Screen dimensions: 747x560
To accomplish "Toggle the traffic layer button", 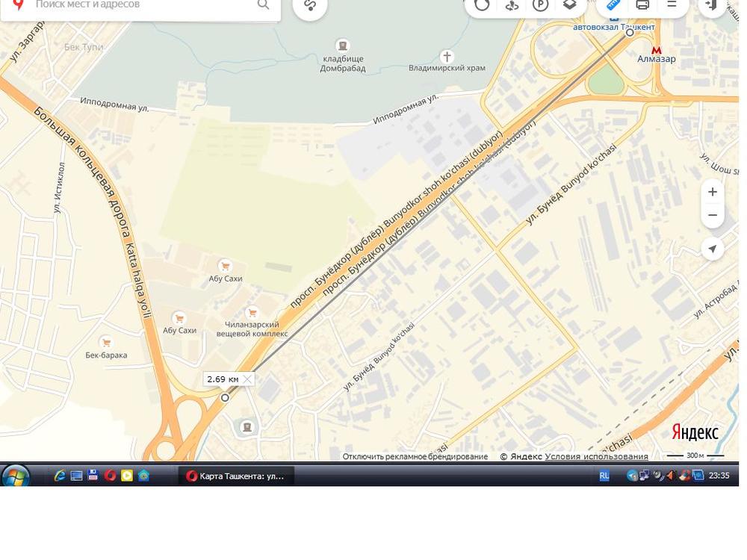I will (482, 4).
